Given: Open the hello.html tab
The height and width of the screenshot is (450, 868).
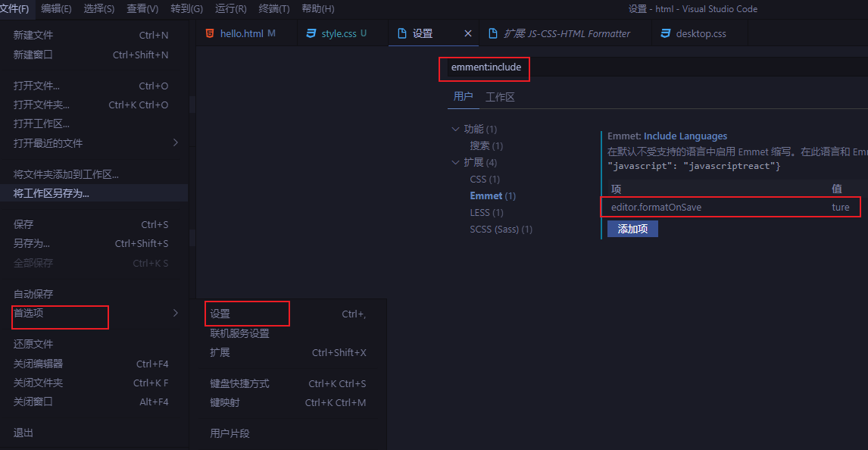Looking at the screenshot, I should click(246, 33).
